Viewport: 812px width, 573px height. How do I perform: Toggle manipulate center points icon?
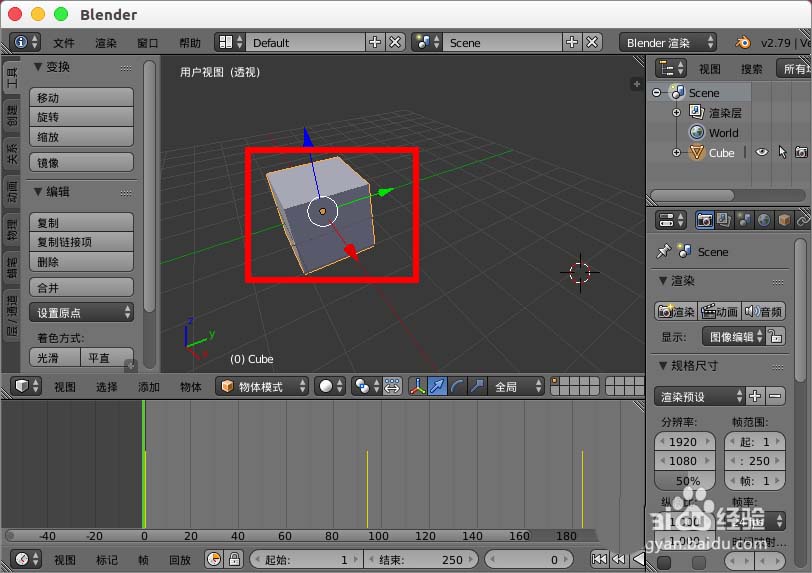tap(393, 386)
